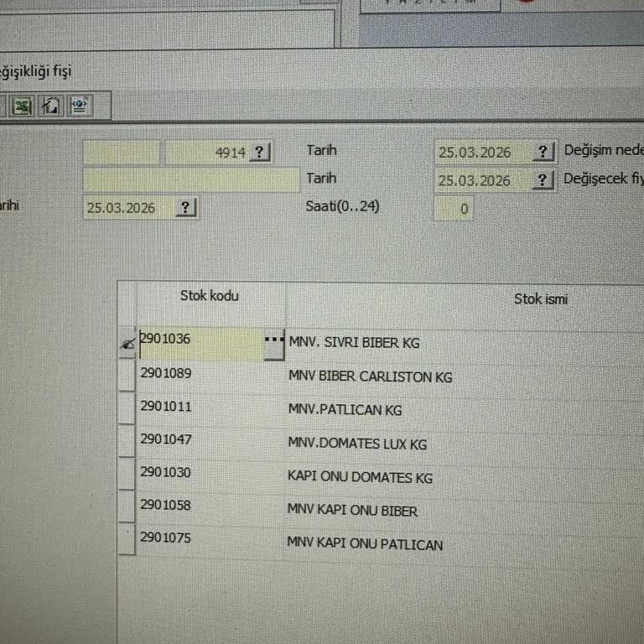Click stock name MNV. SIVRI BIBER KG
The height and width of the screenshot is (644, 644).
354,342
